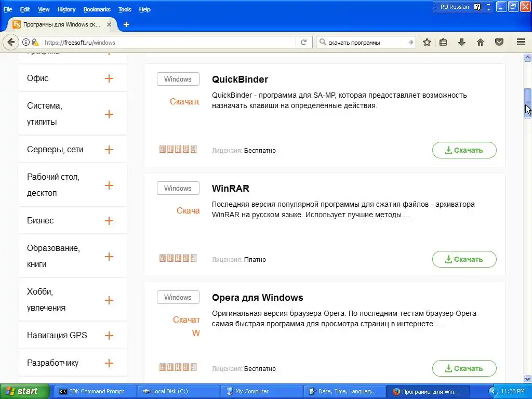Submit search with the arrow button

410,42
